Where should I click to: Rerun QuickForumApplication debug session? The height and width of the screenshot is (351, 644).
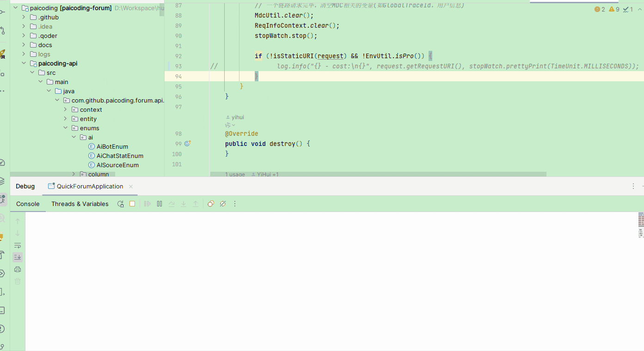tap(121, 204)
